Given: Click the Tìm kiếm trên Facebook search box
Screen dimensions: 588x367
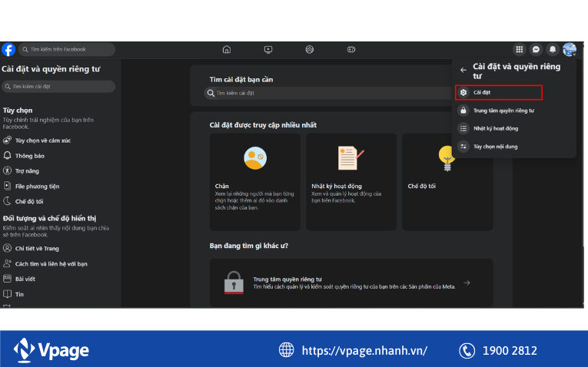Looking at the screenshot, I should point(68,50).
